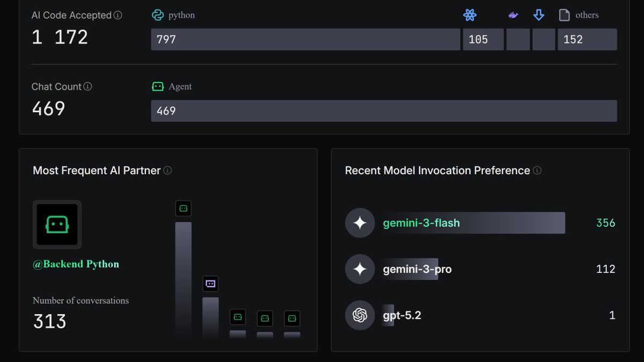This screenshot has width=644, height=362.
Task: Click robot icon above the fifth bar
Action: click(x=292, y=318)
